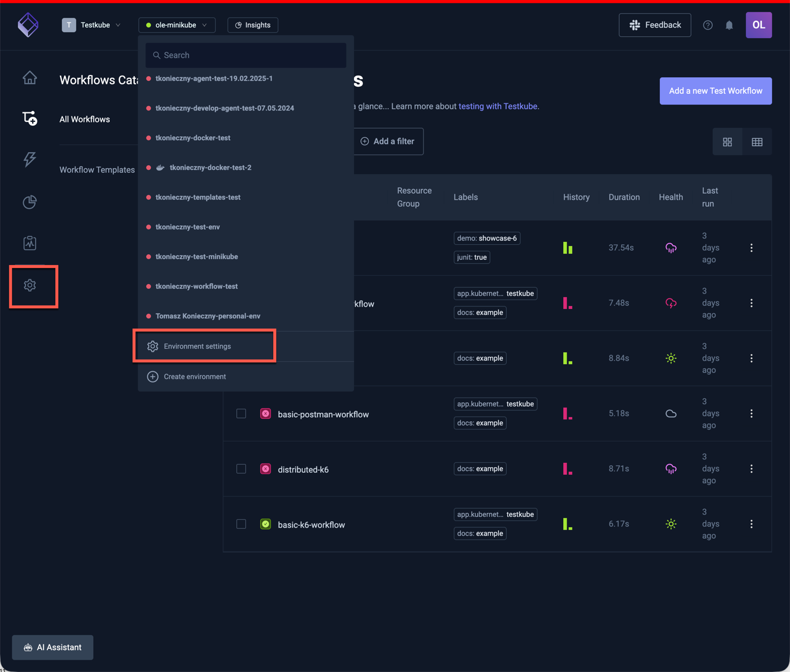Open the lightning bolt Triggers icon
Image resolution: width=790 pixels, height=672 pixels.
pyautogui.click(x=30, y=159)
